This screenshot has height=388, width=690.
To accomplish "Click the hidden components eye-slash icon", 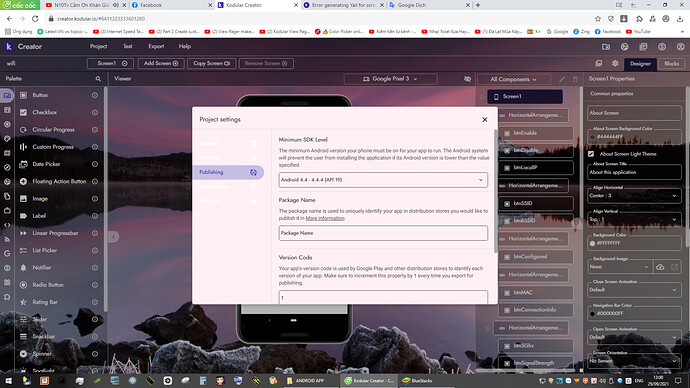I will (467, 79).
